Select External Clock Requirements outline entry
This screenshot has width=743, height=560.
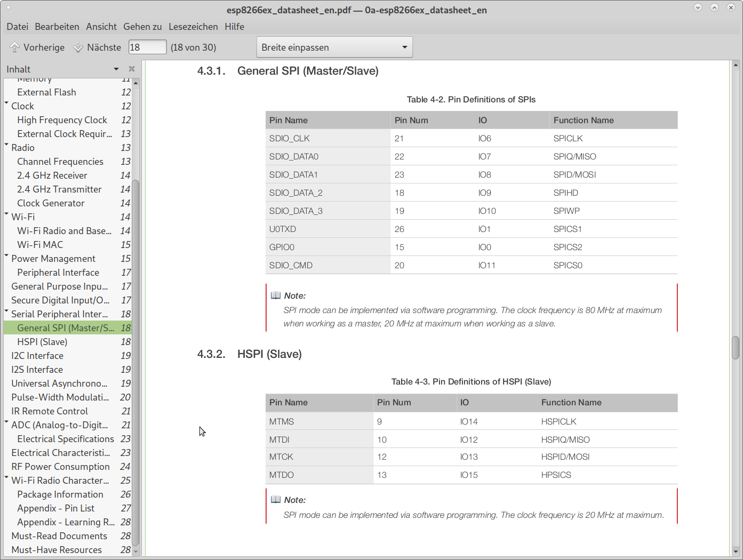point(67,134)
